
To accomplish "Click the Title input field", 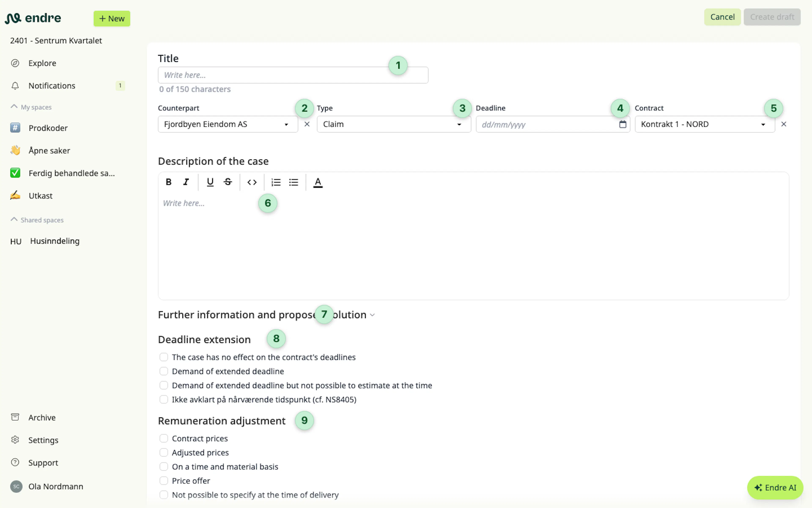I will (x=293, y=75).
